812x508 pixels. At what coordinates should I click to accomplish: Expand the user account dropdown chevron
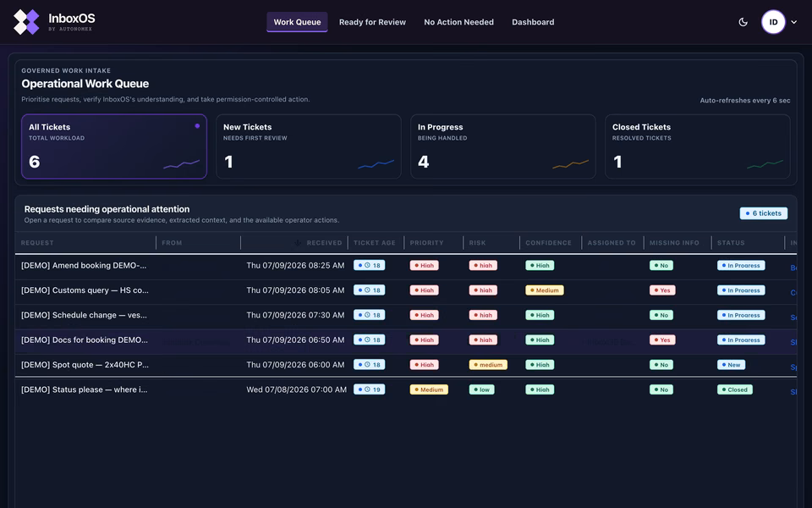tap(794, 22)
